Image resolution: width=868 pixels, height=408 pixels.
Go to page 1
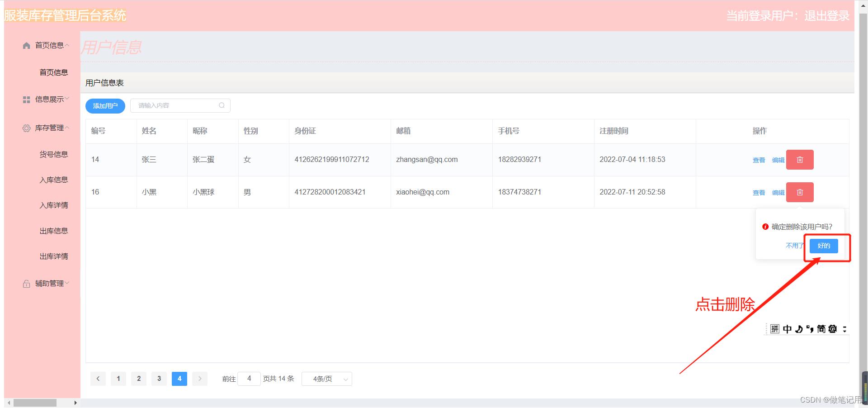pyautogui.click(x=118, y=379)
